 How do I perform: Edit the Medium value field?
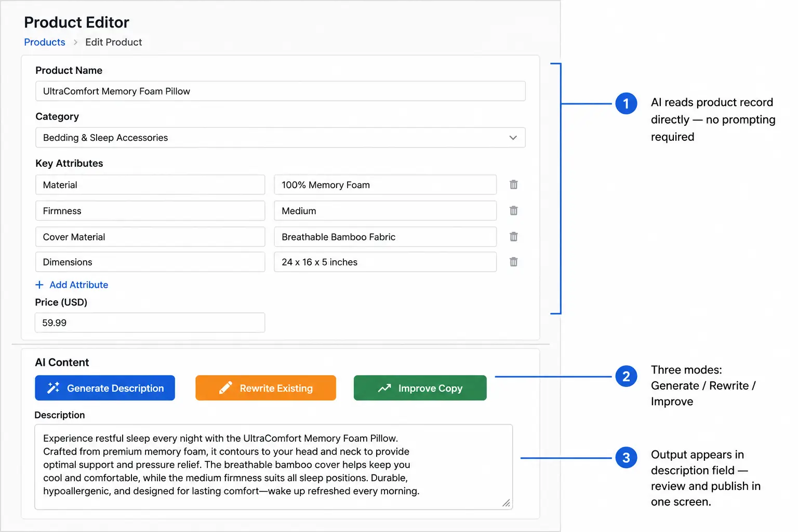(x=385, y=210)
